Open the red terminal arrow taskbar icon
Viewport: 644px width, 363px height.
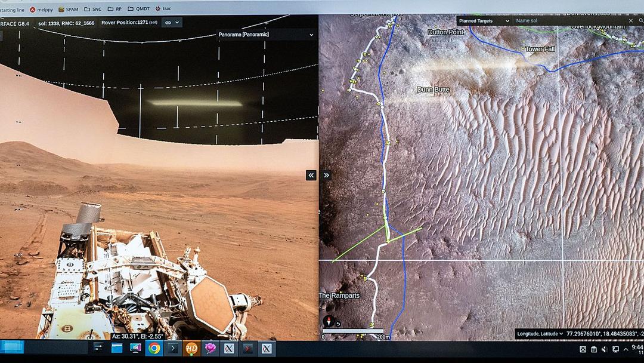[247, 349]
